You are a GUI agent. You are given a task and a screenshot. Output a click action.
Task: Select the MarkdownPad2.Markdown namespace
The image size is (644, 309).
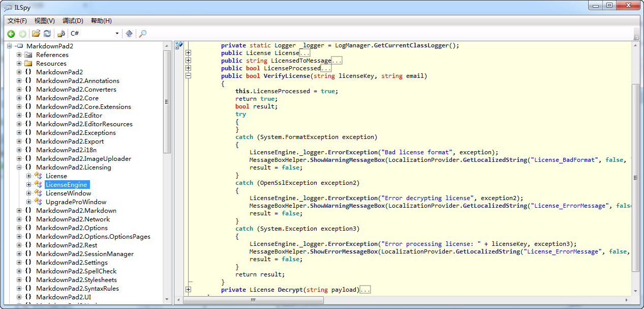pyautogui.click(x=76, y=211)
